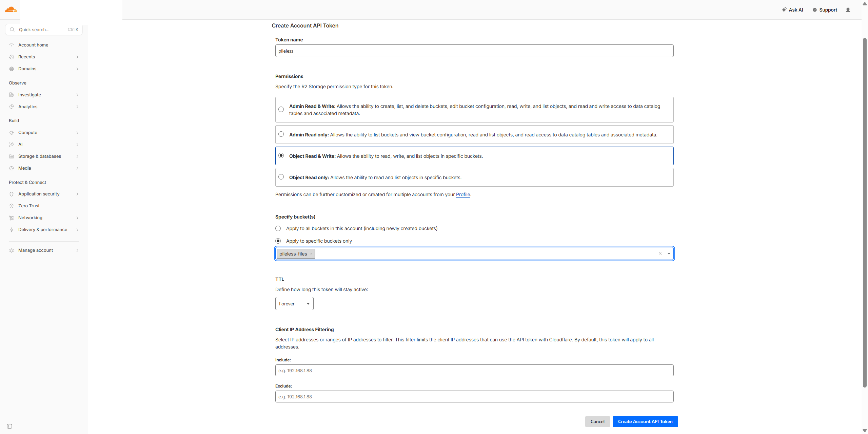
Task: Expand the AI chevron in sidebar
Action: click(77, 145)
